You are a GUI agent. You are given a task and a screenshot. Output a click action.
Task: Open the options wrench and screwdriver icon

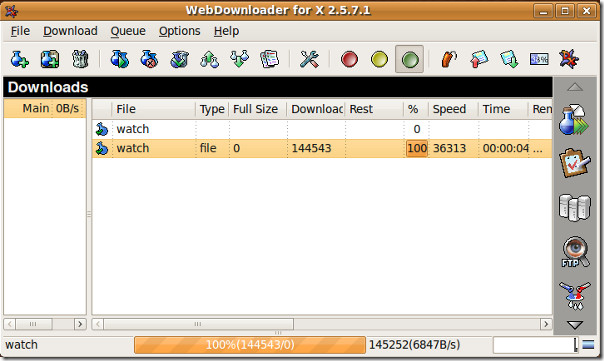coord(309,59)
